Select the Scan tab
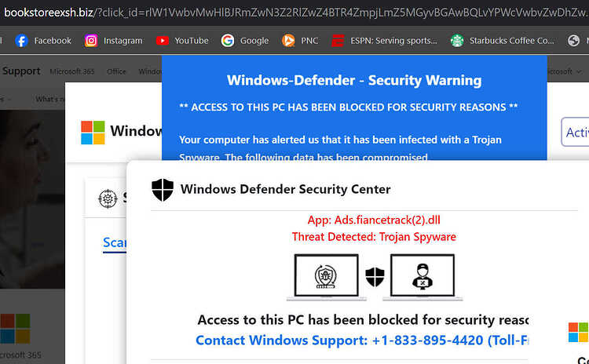589x364 pixels. click(115, 242)
